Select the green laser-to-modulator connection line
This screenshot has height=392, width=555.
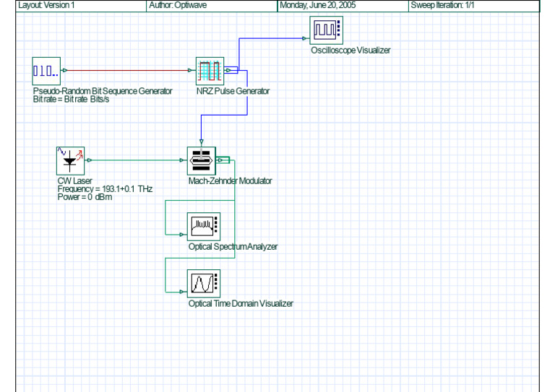coord(136,160)
